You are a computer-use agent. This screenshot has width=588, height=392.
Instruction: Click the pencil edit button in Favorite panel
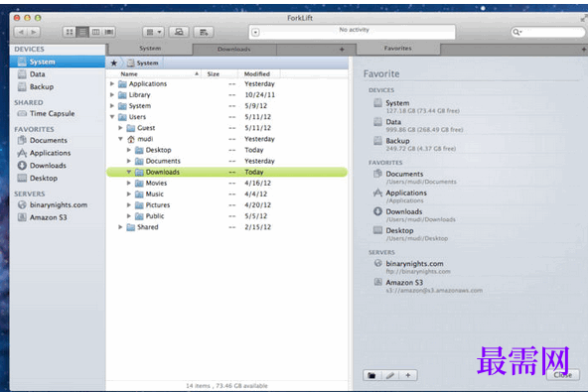point(390,375)
